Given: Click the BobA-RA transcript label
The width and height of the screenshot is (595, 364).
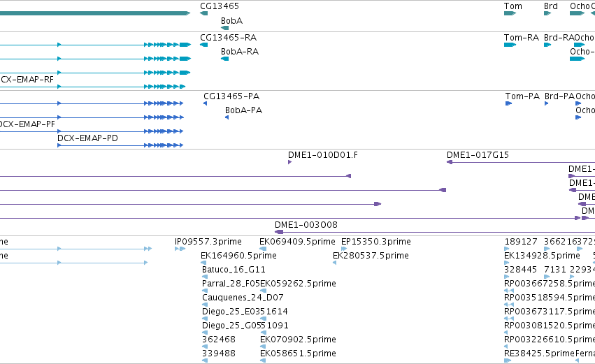Looking at the screenshot, I should click(x=239, y=52).
